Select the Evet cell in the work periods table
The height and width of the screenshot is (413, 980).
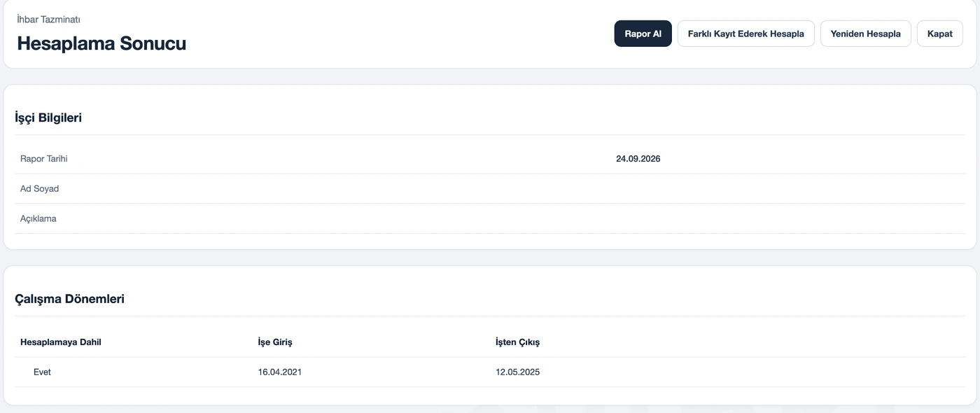42,372
